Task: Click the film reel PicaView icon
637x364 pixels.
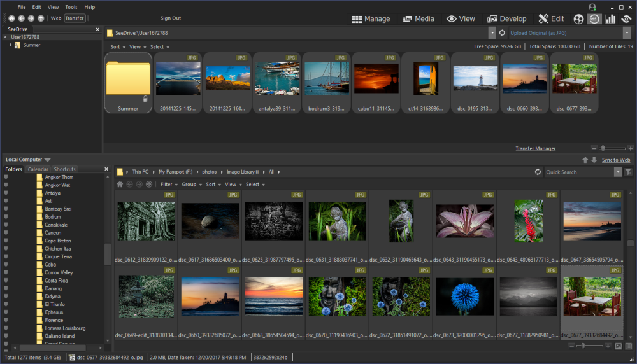Action: 578,19
